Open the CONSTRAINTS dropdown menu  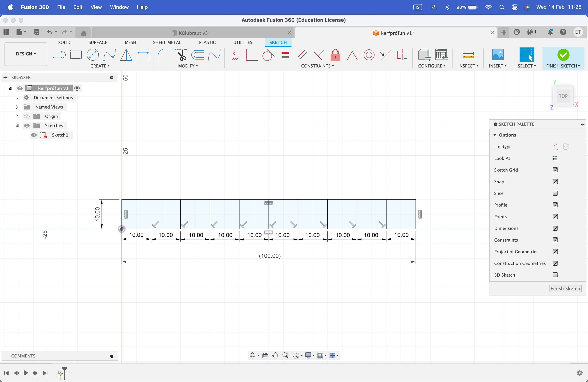318,66
